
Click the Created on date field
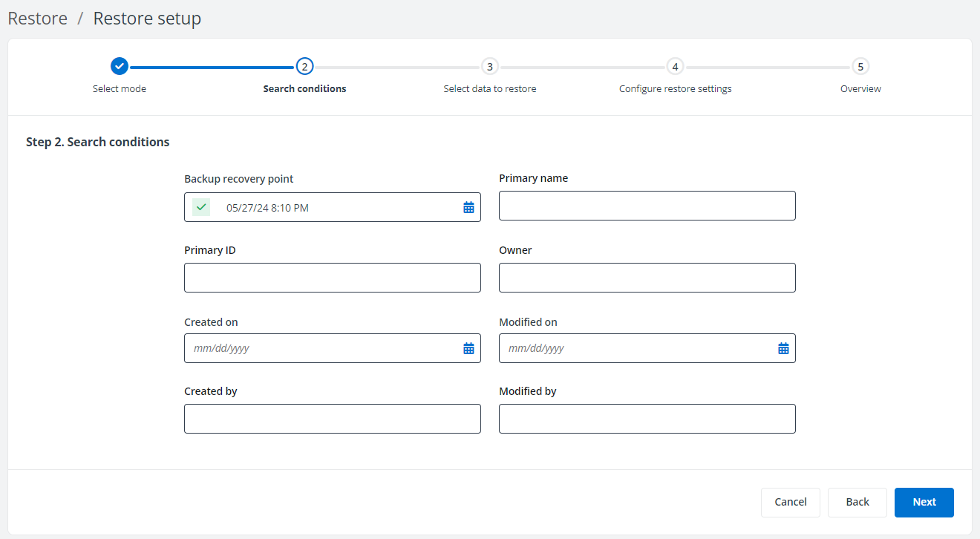[x=319, y=348]
